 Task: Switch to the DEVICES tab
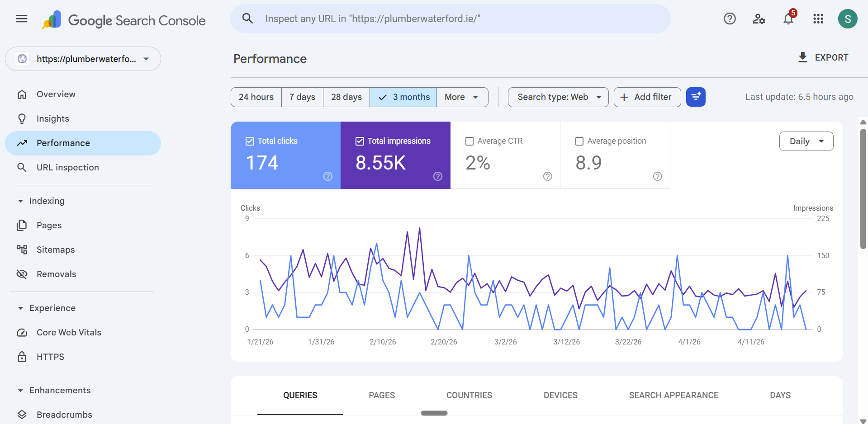pos(560,395)
